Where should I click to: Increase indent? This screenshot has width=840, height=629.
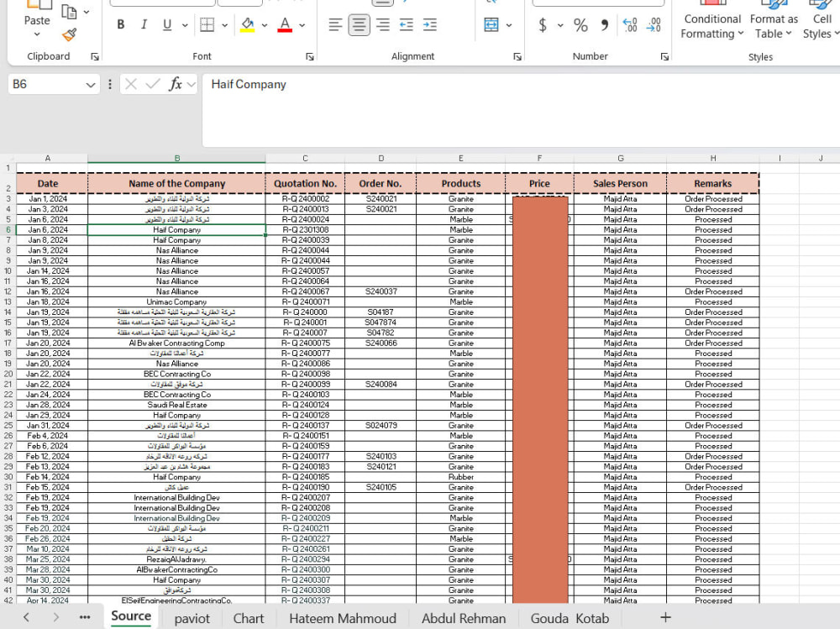429,24
